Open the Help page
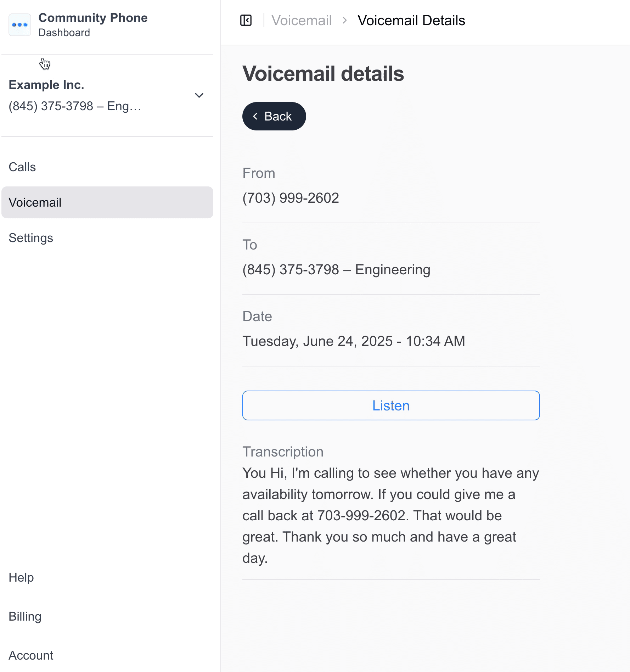630x672 pixels. click(x=21, y=577)
